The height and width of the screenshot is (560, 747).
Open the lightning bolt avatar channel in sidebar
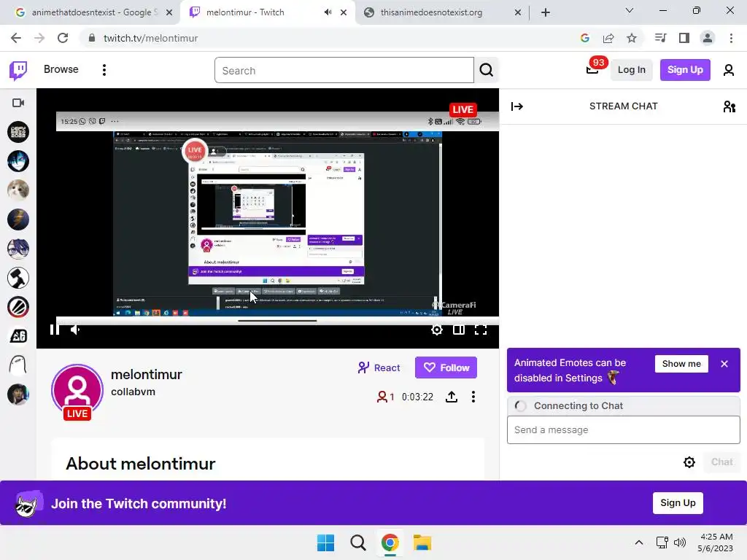(x=18, y=219)
